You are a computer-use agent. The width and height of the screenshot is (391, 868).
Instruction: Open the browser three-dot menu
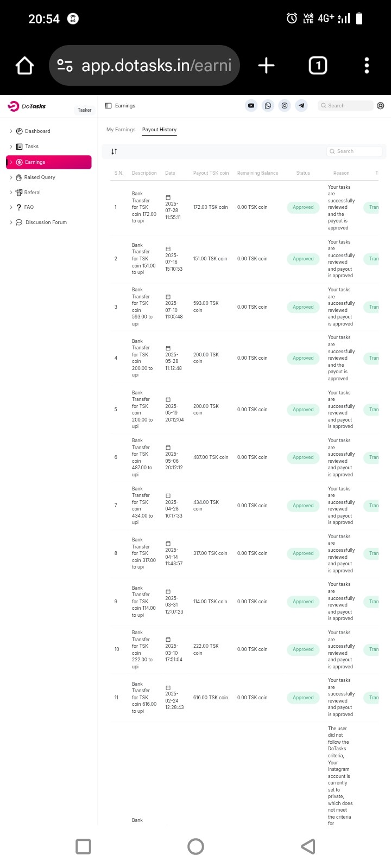[x=367, y=66]
